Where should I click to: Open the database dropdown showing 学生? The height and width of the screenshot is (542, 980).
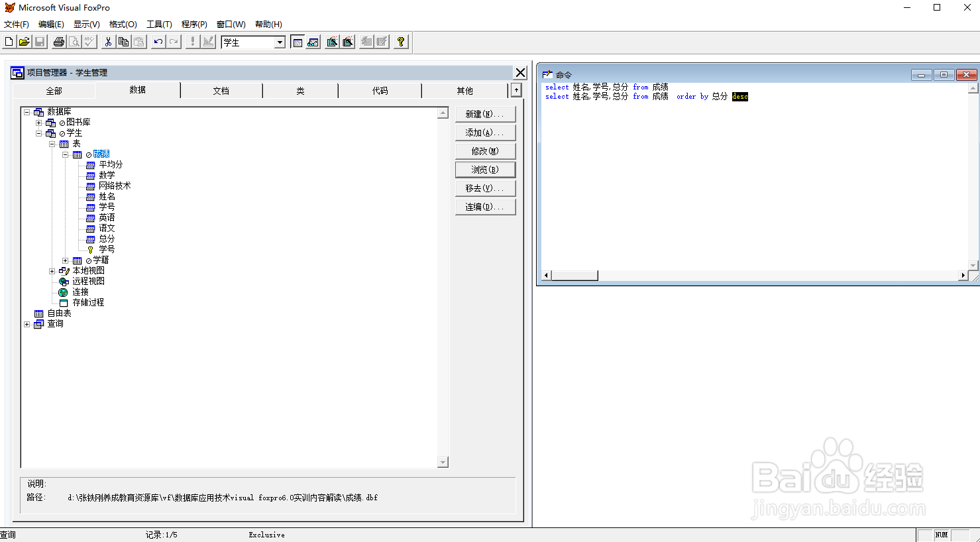tap(280, 42)
